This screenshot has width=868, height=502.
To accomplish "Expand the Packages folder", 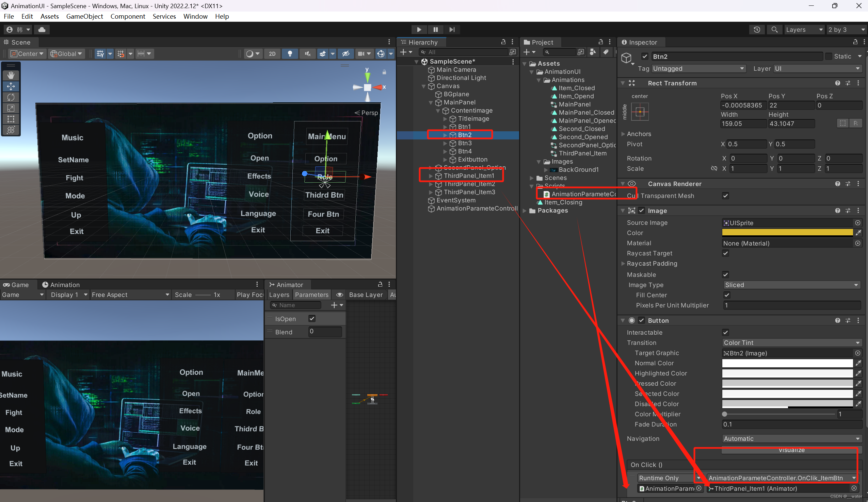I will point(525,211).
